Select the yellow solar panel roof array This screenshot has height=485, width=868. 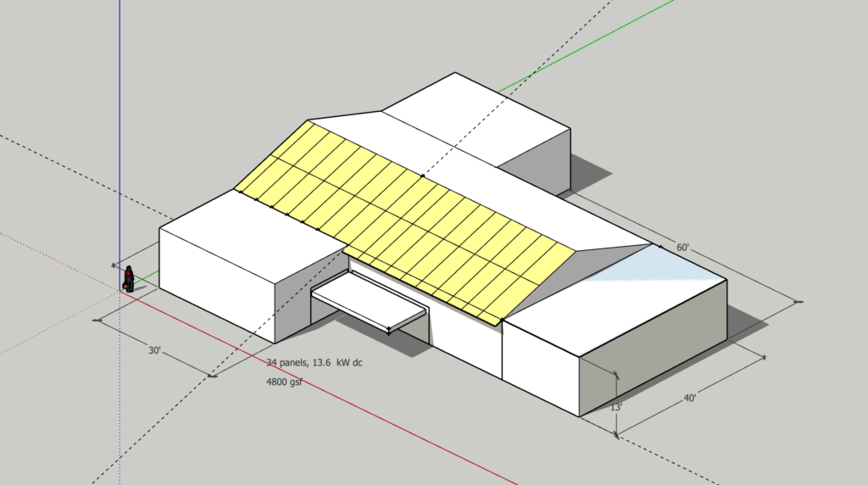coord(404,221)
